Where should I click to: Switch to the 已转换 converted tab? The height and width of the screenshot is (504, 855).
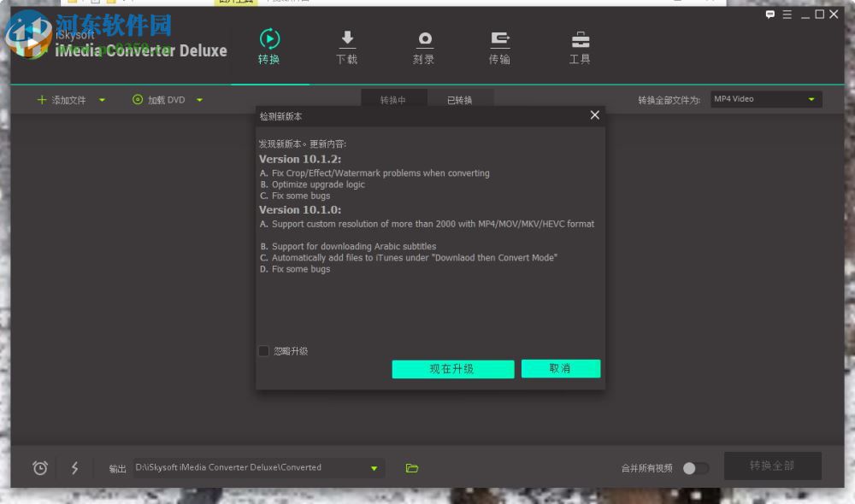[x=459, y=99]
